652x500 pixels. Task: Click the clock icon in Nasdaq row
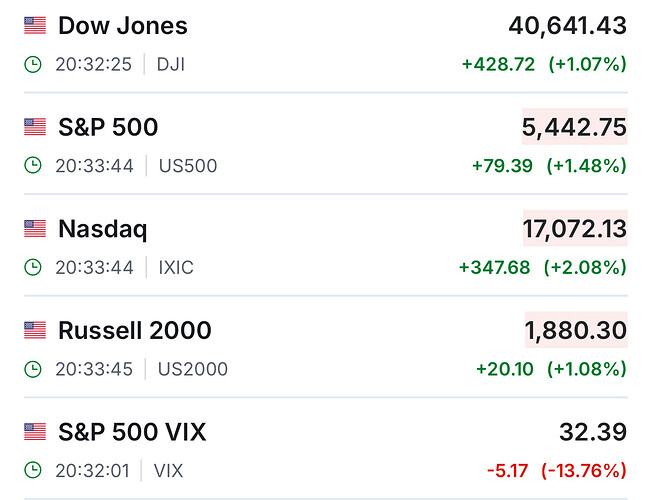coord(33,267)
